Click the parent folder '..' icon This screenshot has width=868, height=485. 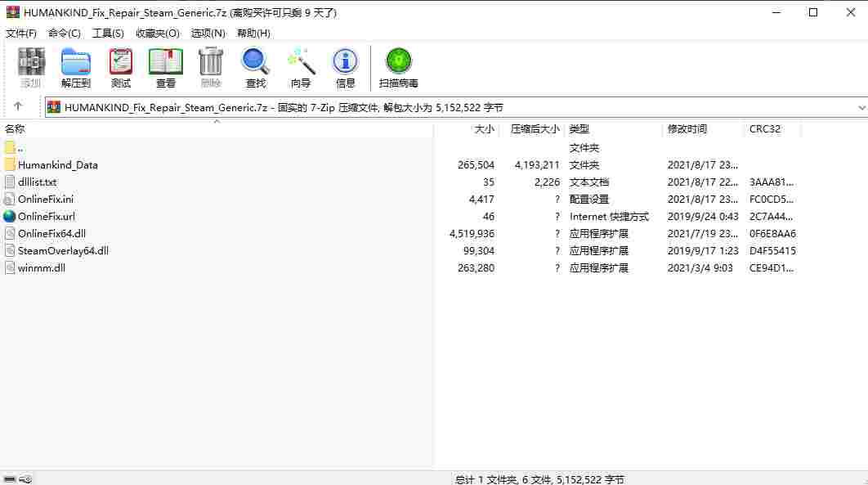pos(10,147)
